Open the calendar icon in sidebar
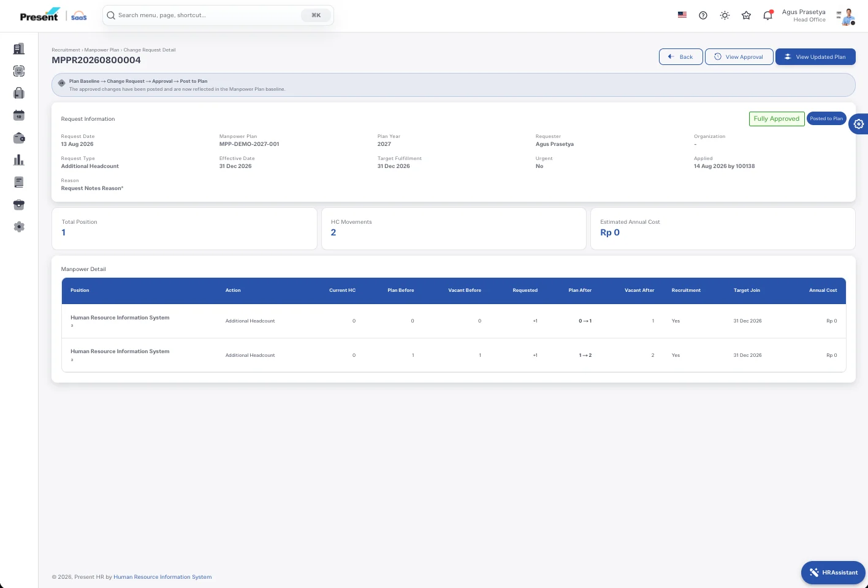This screenshot has height=588, width=868. coord(19,115)
